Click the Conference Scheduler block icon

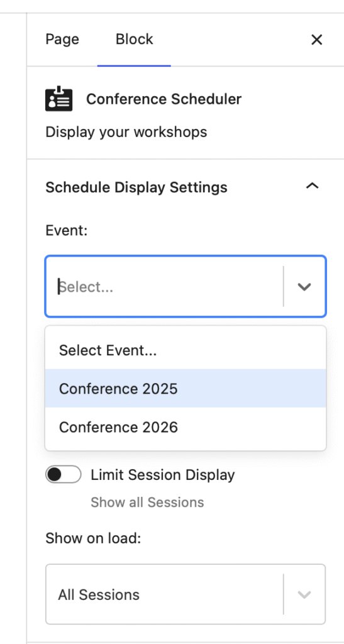(x=58, y=99)
